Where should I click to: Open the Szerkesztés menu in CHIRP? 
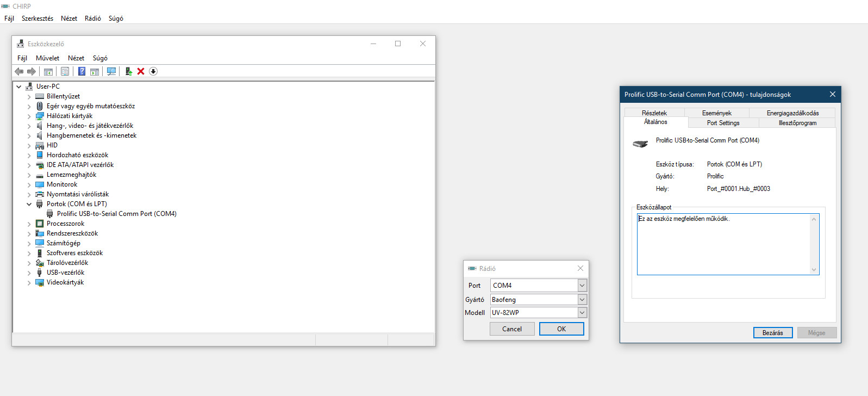click(38, 18)
